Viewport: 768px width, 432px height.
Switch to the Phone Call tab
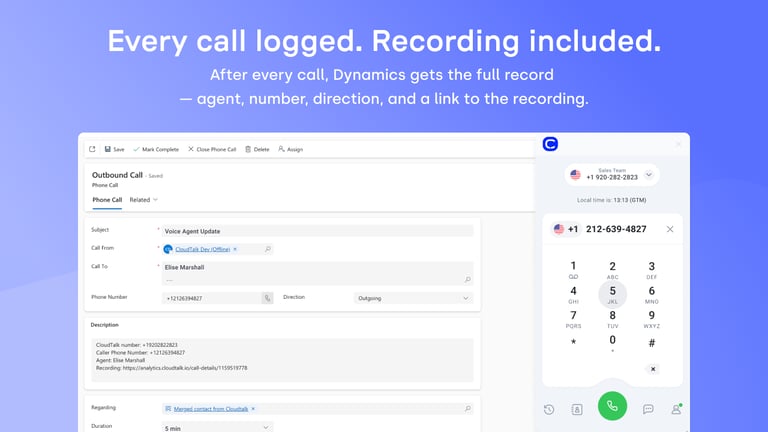click(x=107, y=200)
